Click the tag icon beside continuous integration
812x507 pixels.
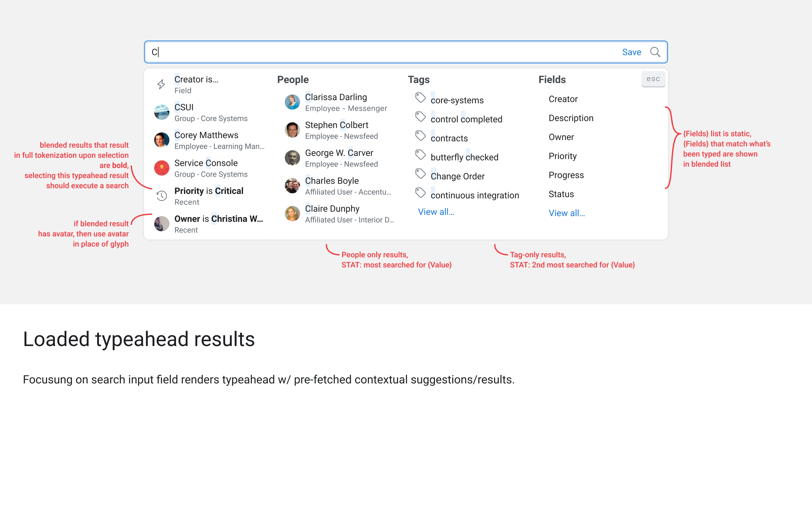tap(420, 193)
